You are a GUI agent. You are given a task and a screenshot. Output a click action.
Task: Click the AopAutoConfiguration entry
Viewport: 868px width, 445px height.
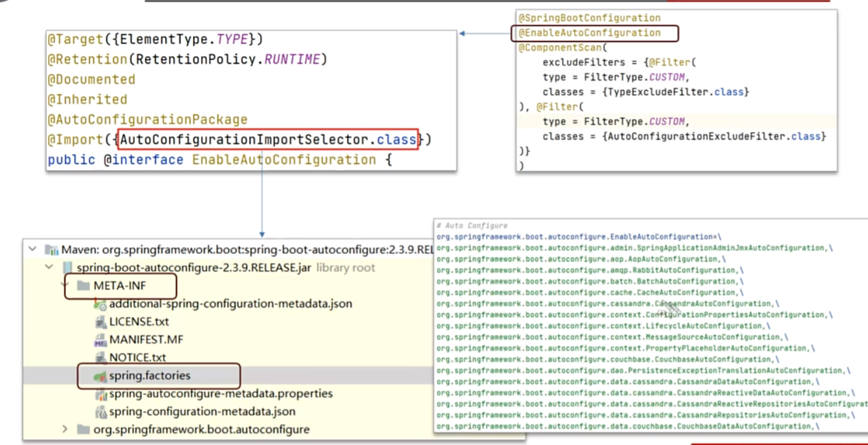coord(581,259)
